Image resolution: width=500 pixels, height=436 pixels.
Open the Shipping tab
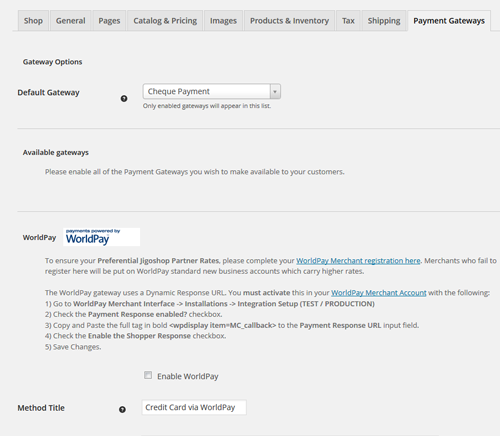pos(384,21)
